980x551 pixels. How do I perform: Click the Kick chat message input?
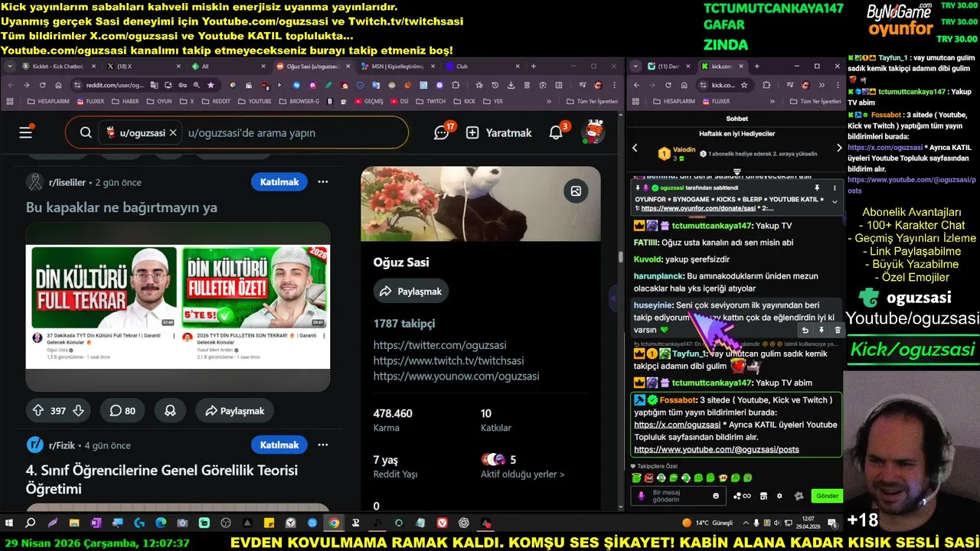coord(680,496)
